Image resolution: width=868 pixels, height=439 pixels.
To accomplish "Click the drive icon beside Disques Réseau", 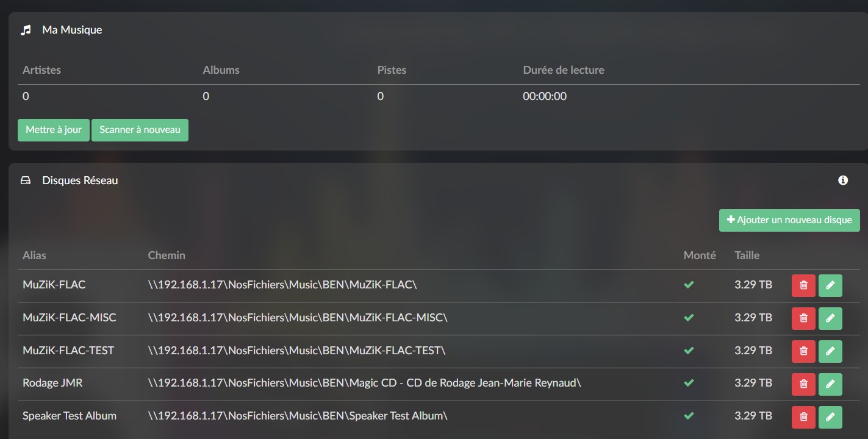I will [26, 180].
